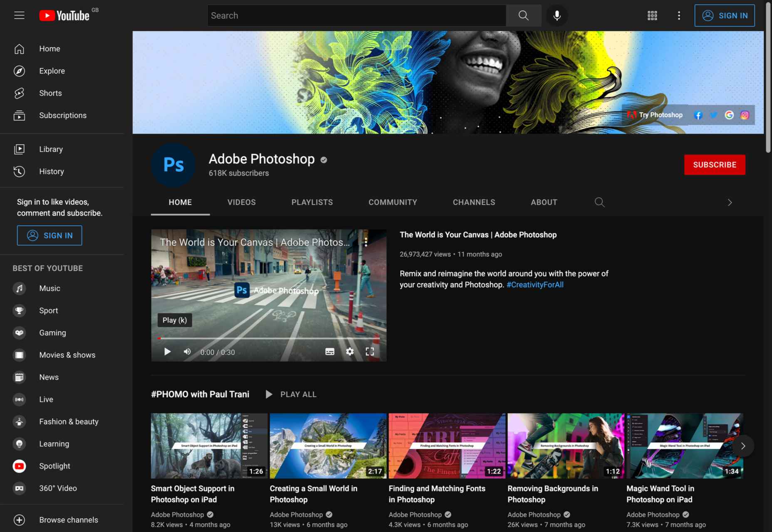Screen dimensions: 772x532
Task: Open Finding and Matching Fonts thumbnail
Action: tap(447, 446)
